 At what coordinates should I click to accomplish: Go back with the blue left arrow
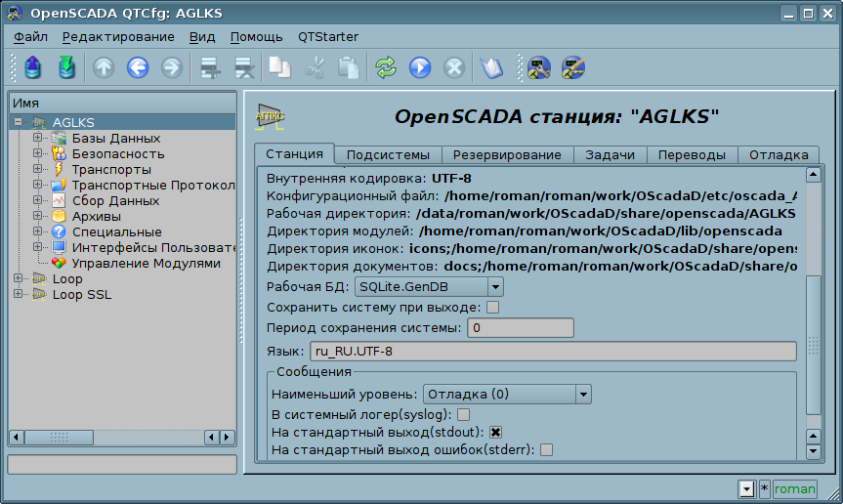(137, 67)
